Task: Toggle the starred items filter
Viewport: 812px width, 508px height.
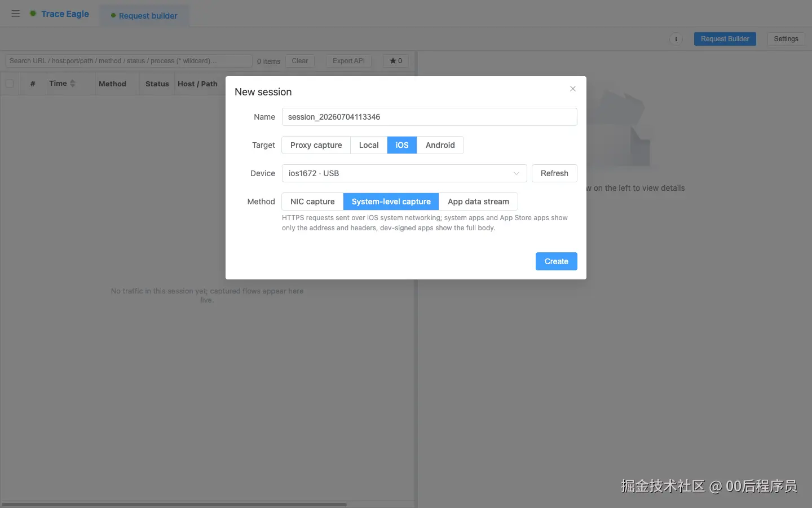Action: coord(396,61)
